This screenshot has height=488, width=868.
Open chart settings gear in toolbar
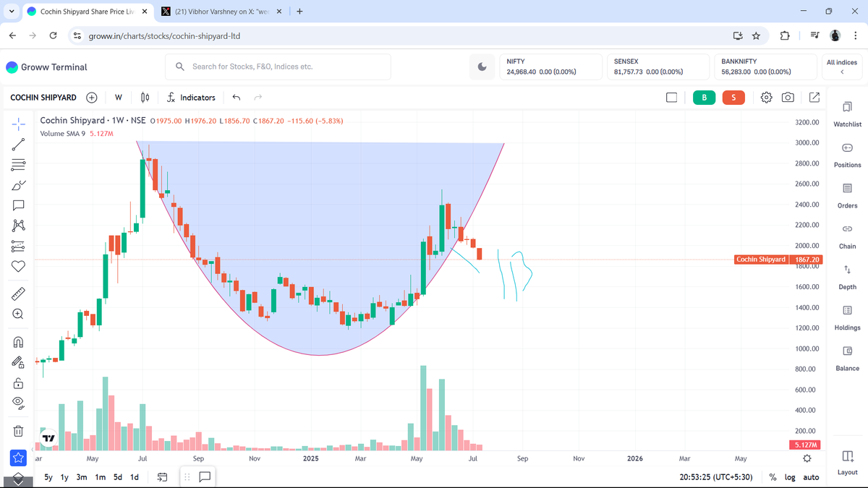[767, 98]
